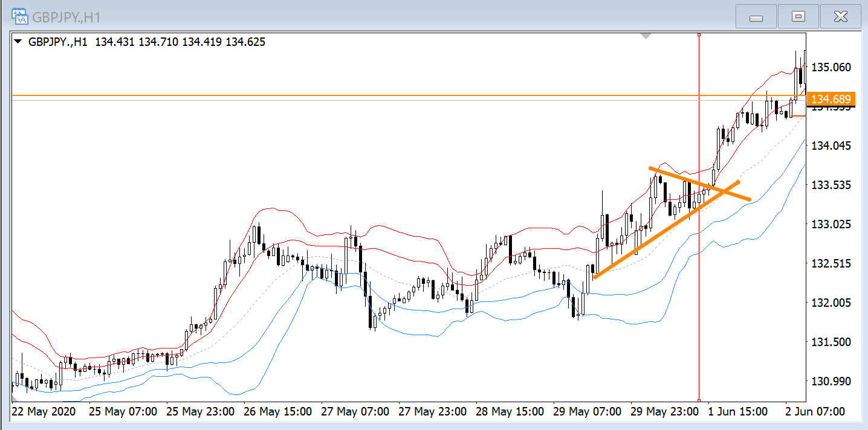Minimize the GBPJPY chart window
868x430 pixels.
[x=756, y=17]
